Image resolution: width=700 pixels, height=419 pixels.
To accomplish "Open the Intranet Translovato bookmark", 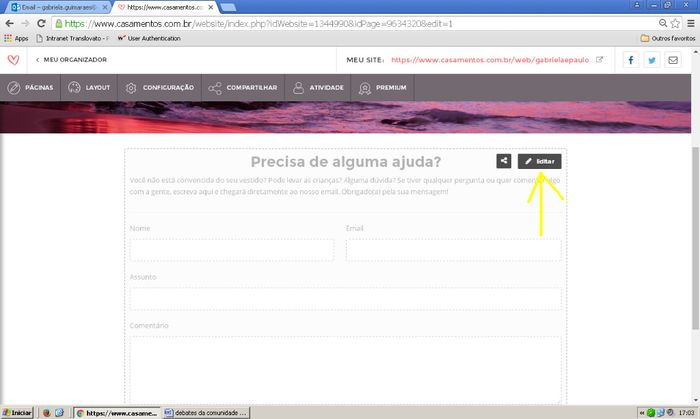I will (72, 38).
